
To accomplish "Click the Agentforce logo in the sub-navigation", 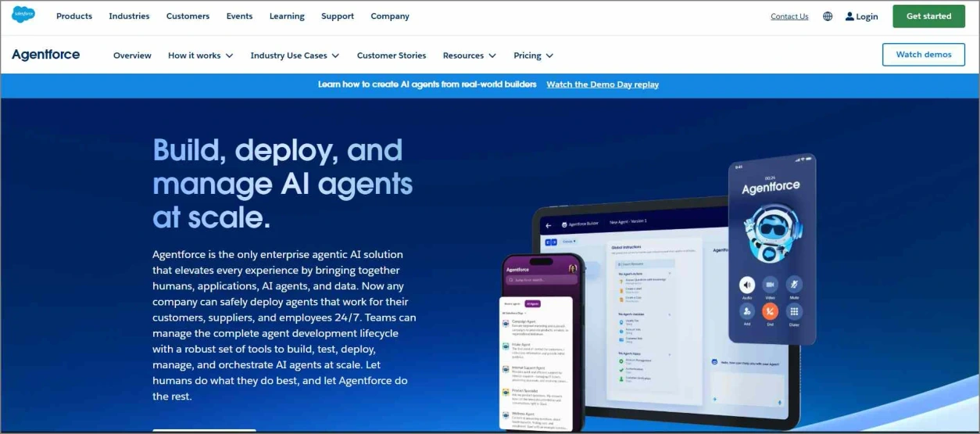I will (x=45, y=55).
